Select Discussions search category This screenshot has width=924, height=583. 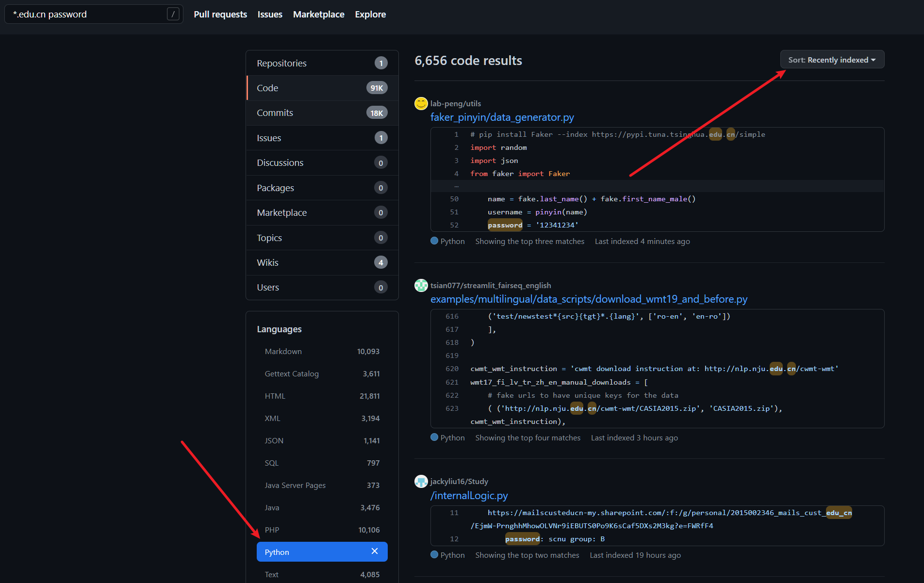point(322,162)
